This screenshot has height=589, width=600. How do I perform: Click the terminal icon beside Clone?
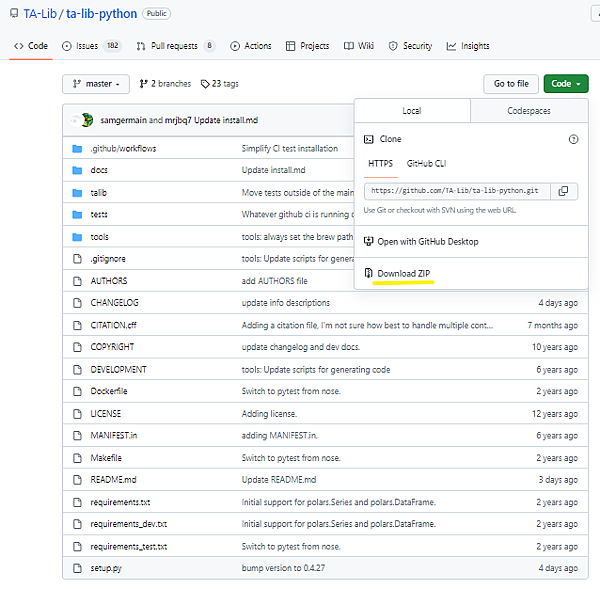pyautogui.click(x=368, y=139)
